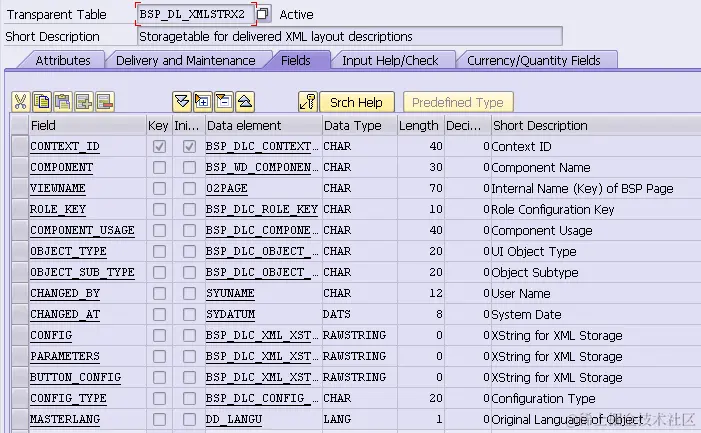Click Short Description column header
The height and width of the screenshot is (433, 701).
(x=596, y=126)
